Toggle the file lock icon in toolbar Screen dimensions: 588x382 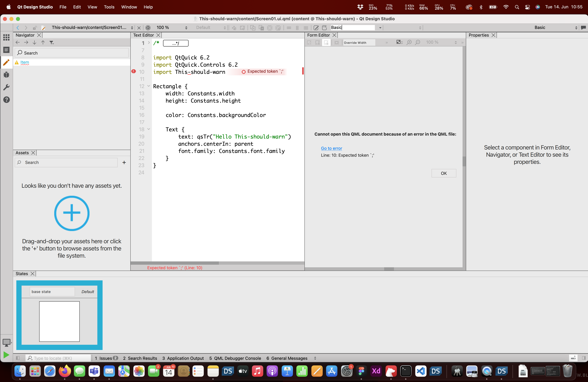coord(35,28)
